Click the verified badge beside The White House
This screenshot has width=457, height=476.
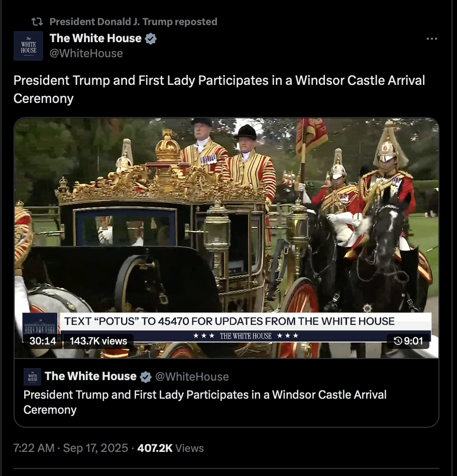tap(151, 39)
